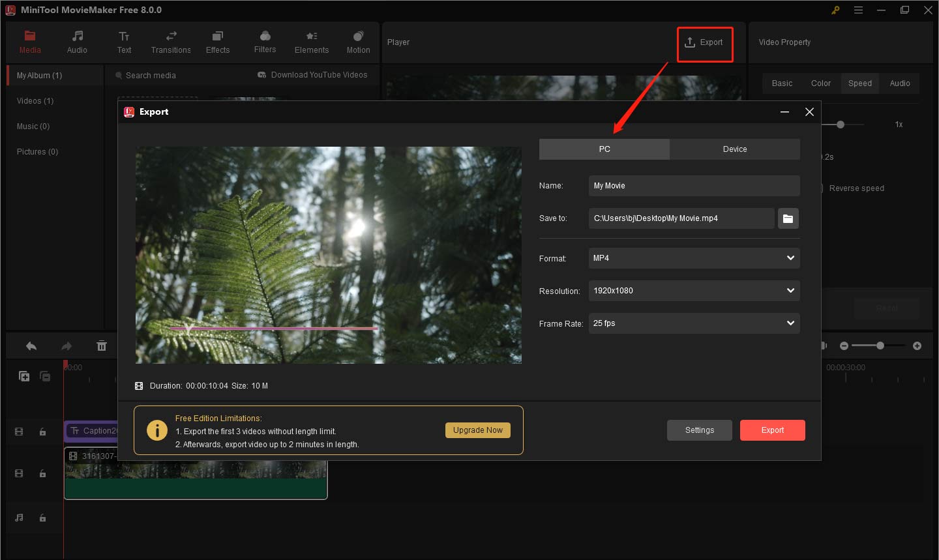Open export Settings button
The width and height of the screenshot is (939, 560).
click(x=700, y=430)
